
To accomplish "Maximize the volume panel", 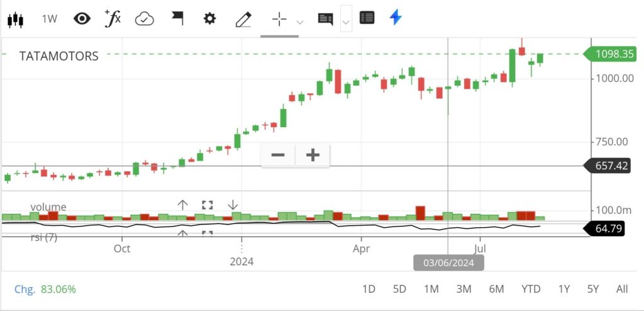I will point(207,205).
